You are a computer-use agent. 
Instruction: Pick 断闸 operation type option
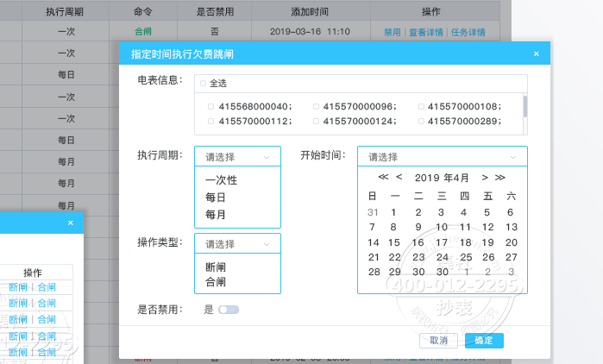[216, 267]
